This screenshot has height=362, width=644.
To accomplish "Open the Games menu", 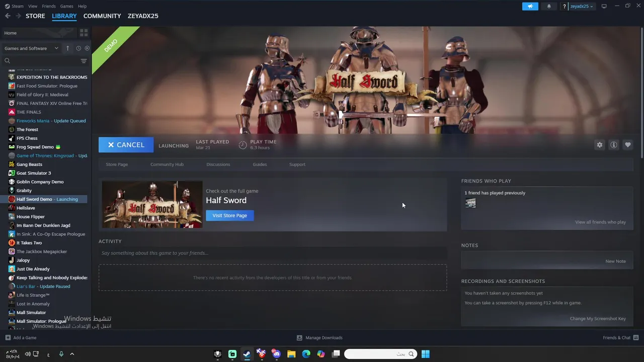I will pos(66,6).
